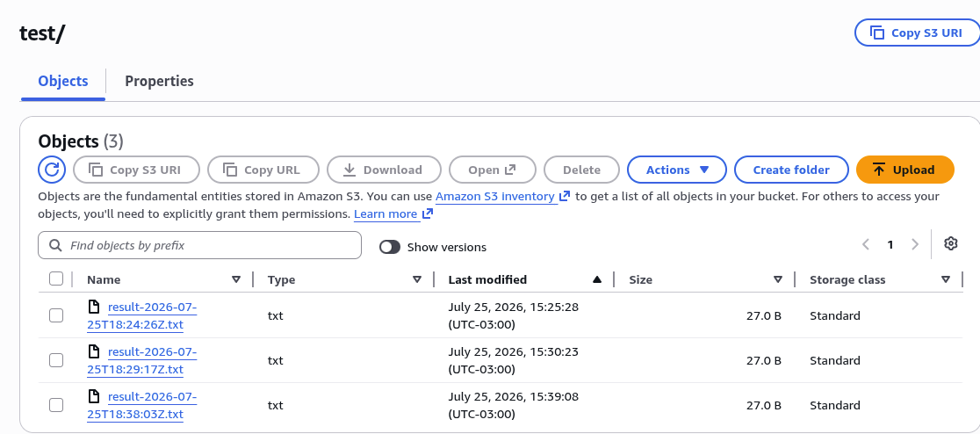The width and height of the screenshot is (980, 434).
Task: Click in Find objects by prefix field
Action: point(200,245)
